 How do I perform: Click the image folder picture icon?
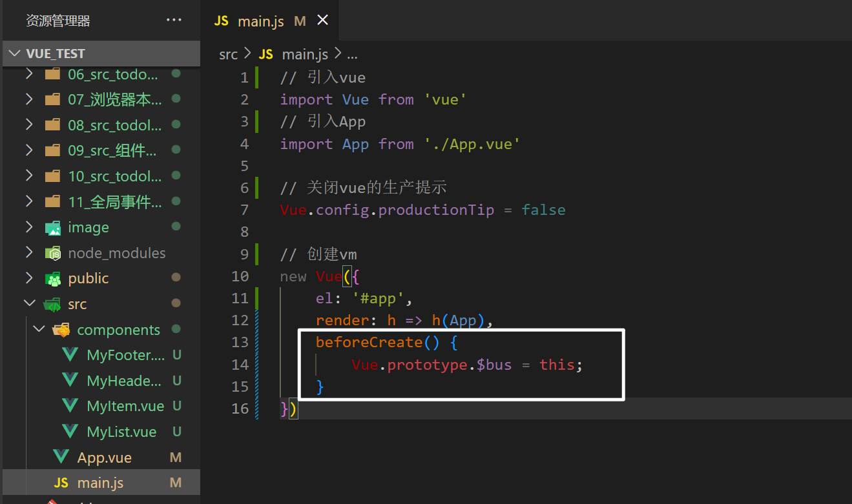[53, 228]
